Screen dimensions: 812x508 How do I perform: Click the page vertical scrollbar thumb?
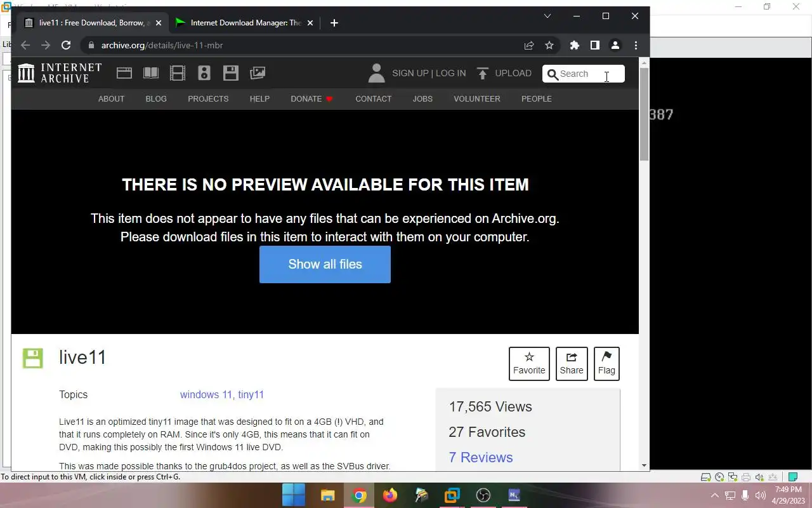(644, 114)
